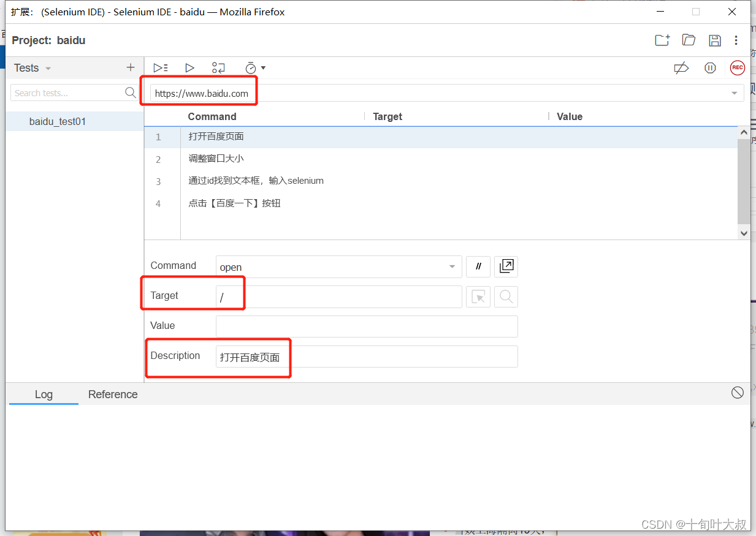Start recording with REC button
756x536 pixels.
(738, 68)
